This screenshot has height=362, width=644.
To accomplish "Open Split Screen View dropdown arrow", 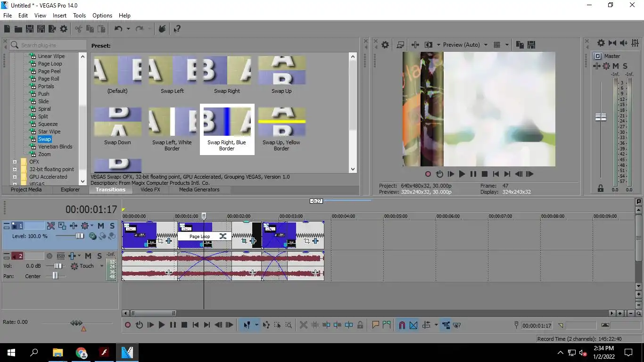I will [438, 45].
